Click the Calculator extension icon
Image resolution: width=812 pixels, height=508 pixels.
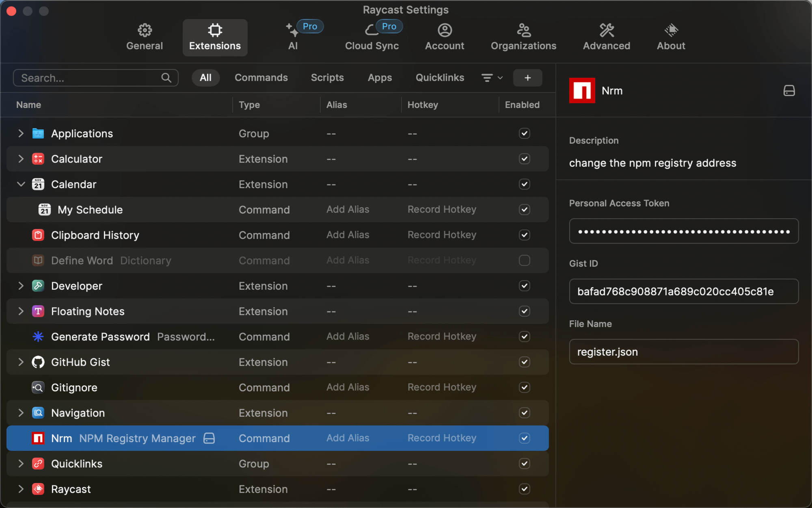38,159
